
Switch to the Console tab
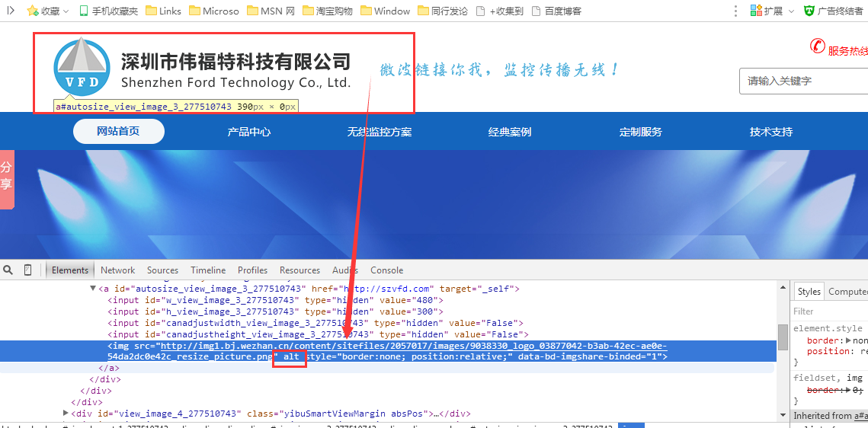pyautogui.click(x=386, y=270)
